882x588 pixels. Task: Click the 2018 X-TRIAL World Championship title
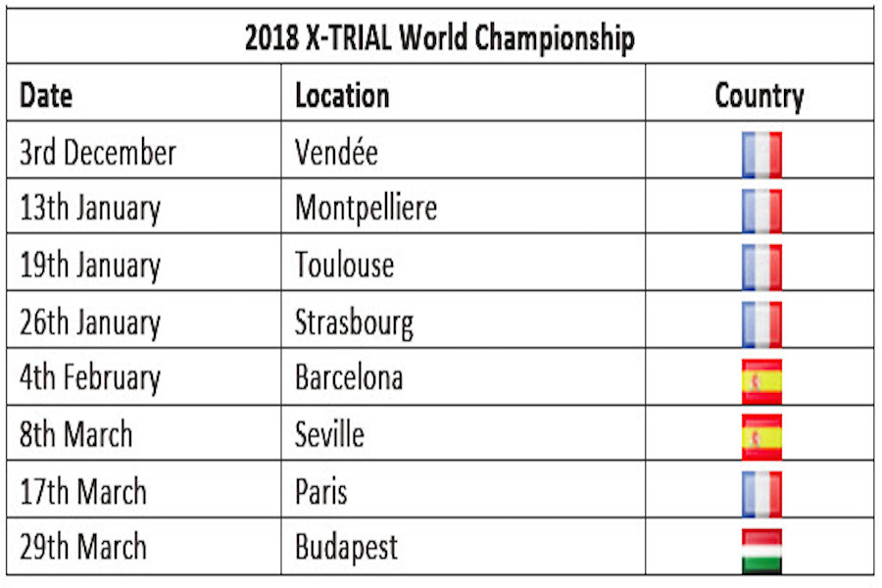440,38
